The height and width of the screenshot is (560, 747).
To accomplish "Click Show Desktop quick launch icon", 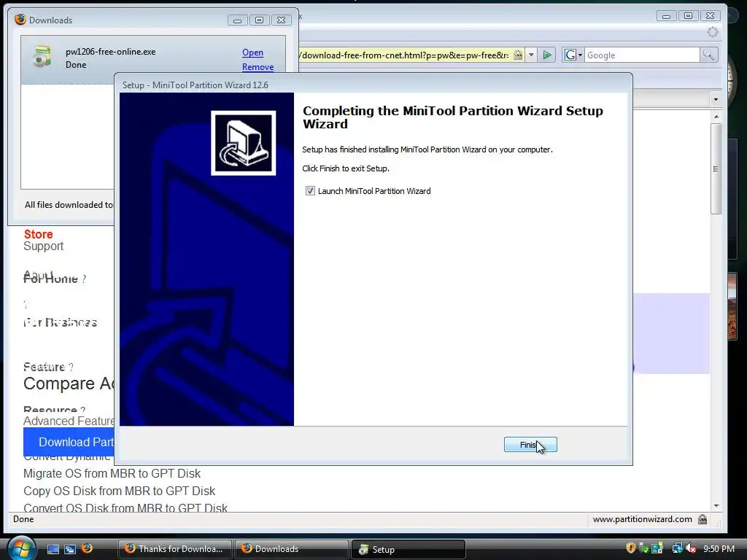I will pos(53,549).
